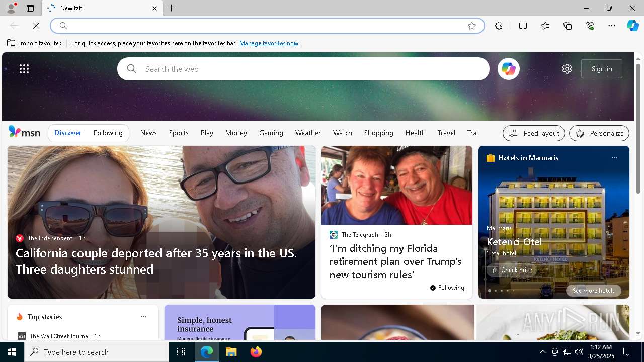This screenshot has width=644, height=362.
Task: Launch Firefox from the taskbar
Action: [x=256, y=352]
